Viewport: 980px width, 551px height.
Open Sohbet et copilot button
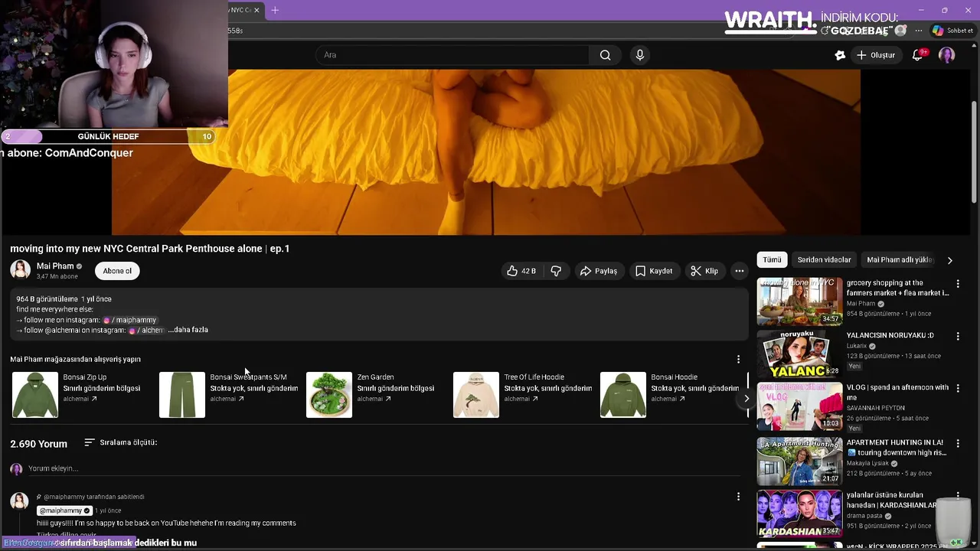[x=952, y=31]
